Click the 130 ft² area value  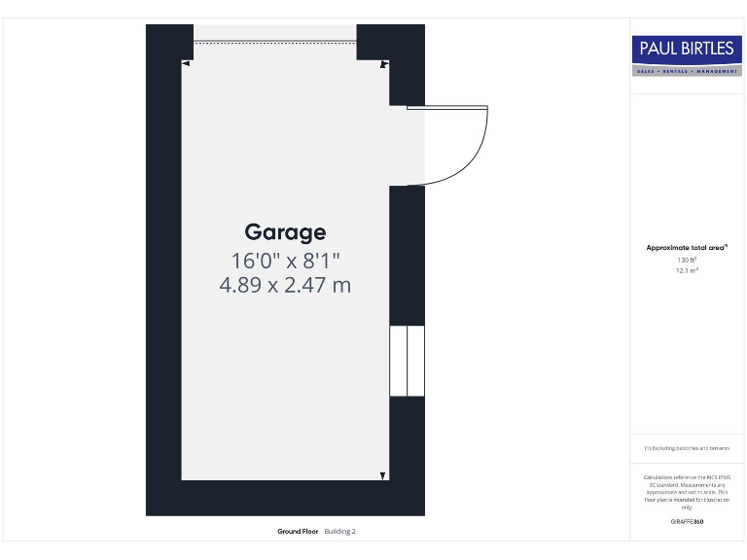(x=687, y=260)
